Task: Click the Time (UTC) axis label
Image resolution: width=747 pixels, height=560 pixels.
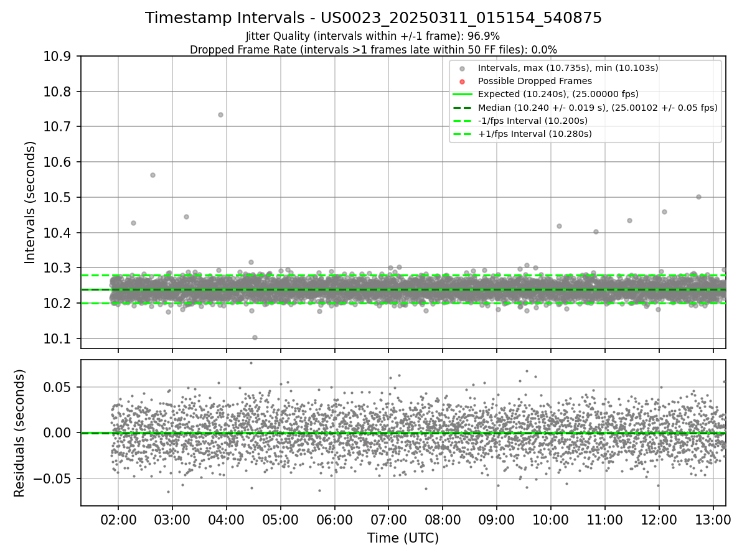Action: [x=403, y=538]
